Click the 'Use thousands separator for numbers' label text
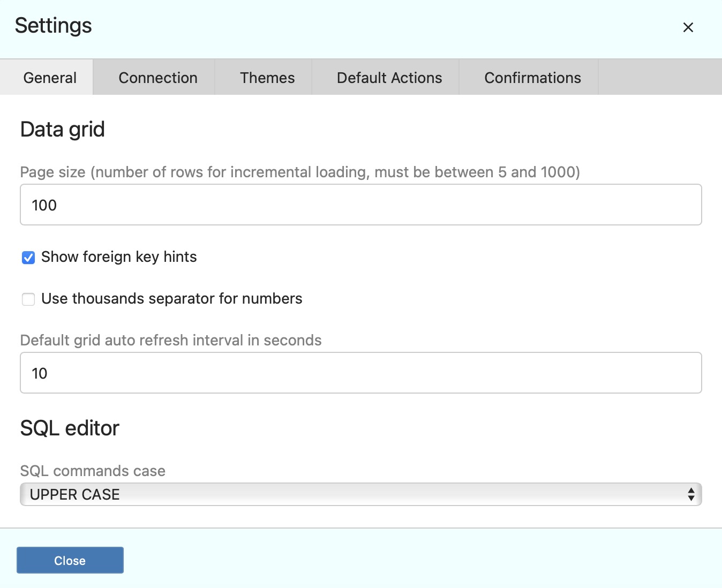722x588 pixels. click(x=171, y=299)
